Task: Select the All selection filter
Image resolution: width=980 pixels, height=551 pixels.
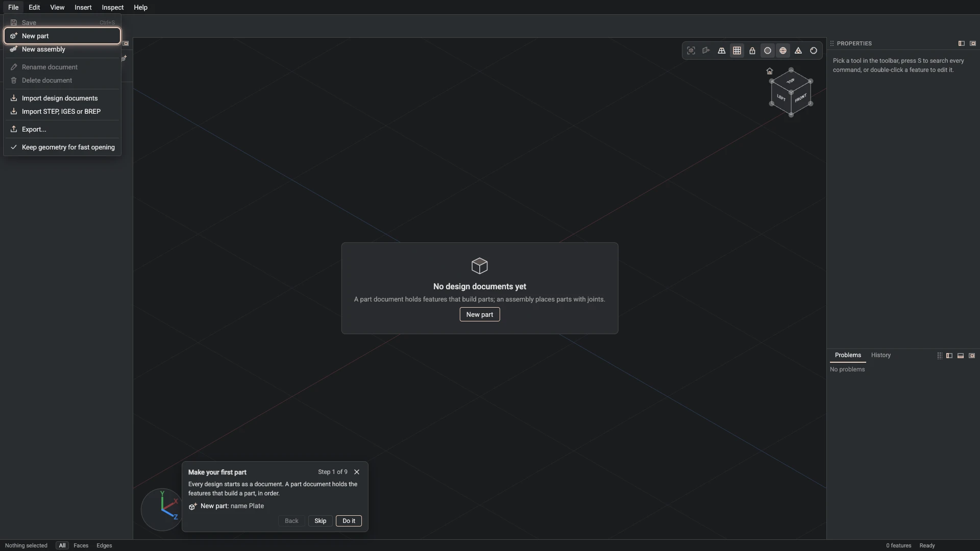Action: (x=62, y=545)
